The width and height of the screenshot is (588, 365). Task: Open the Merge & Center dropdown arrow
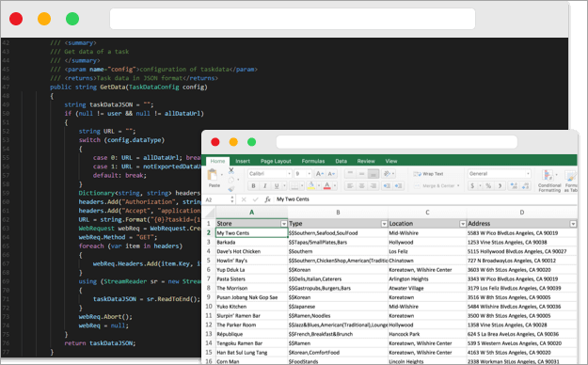[x=458, y=185]
